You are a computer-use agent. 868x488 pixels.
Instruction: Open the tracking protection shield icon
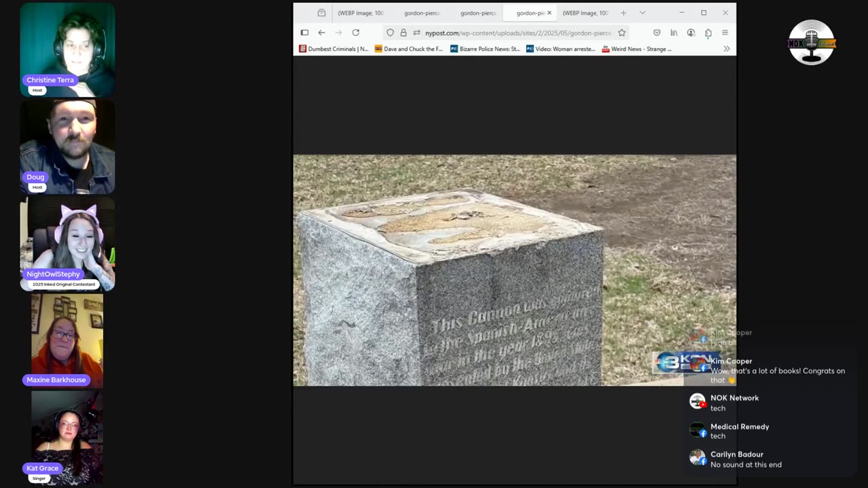click(x=390, y=33)
